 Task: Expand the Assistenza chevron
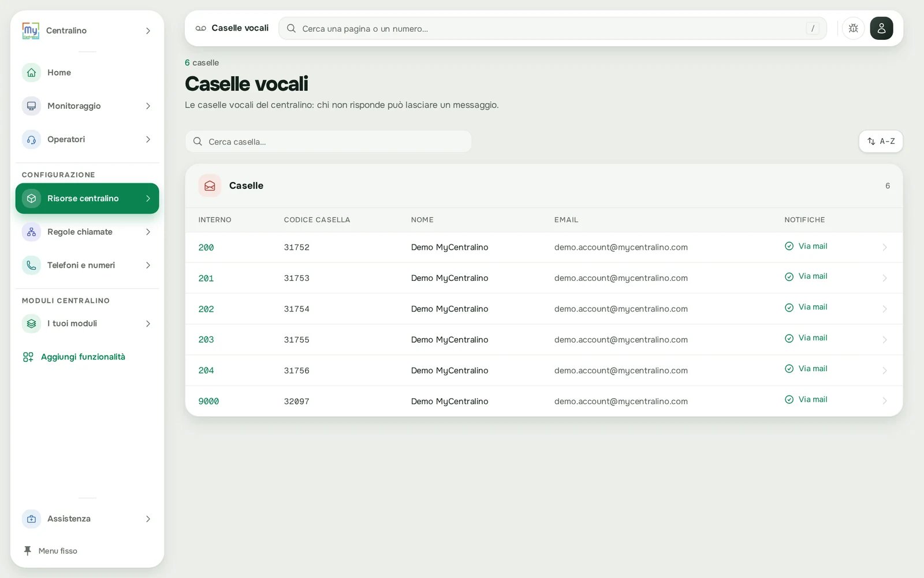click(148, 519)
